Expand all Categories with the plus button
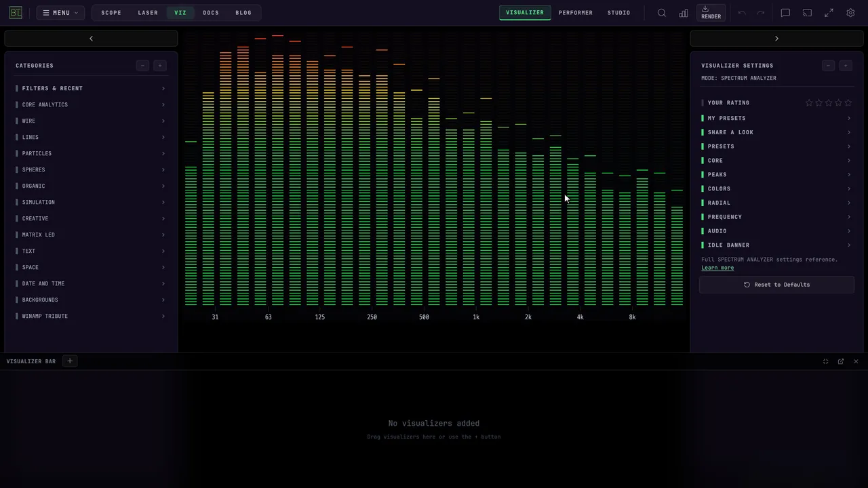This screenshot has height=488, width=868. [160, 66]
